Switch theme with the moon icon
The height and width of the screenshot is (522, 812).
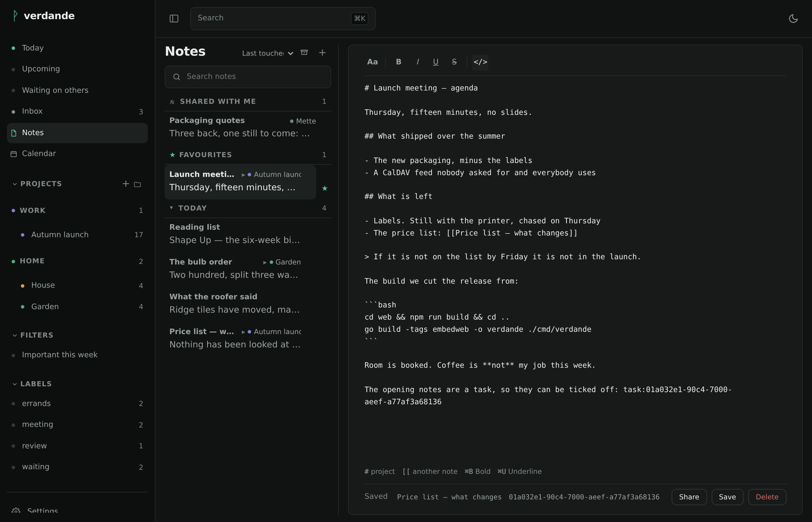(793, 18)
